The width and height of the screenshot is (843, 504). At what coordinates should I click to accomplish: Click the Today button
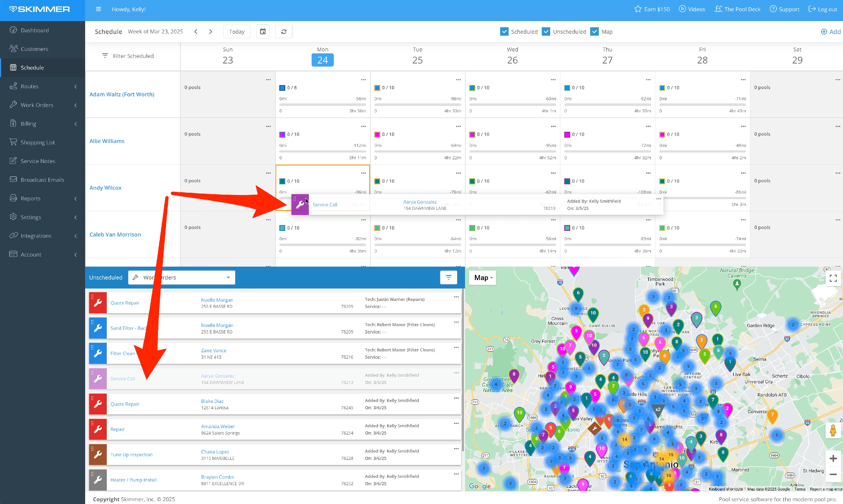[237, 31]
